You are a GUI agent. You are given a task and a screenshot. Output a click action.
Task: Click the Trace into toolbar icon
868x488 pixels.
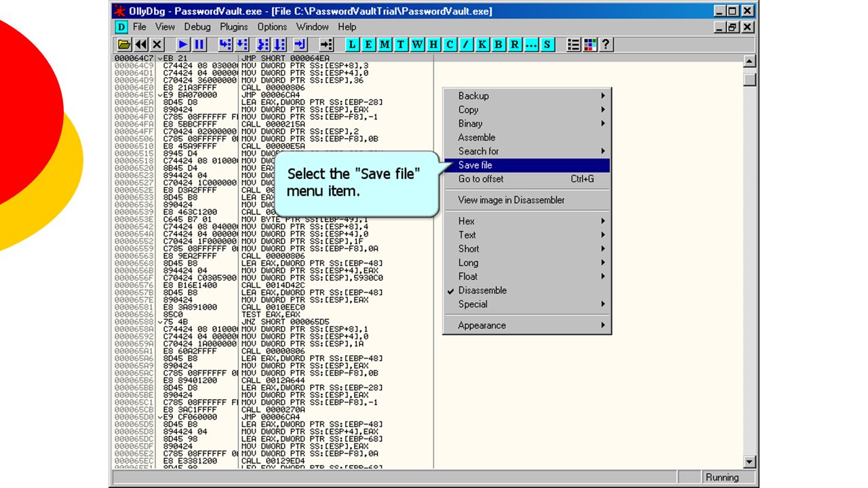pos(263,45)
